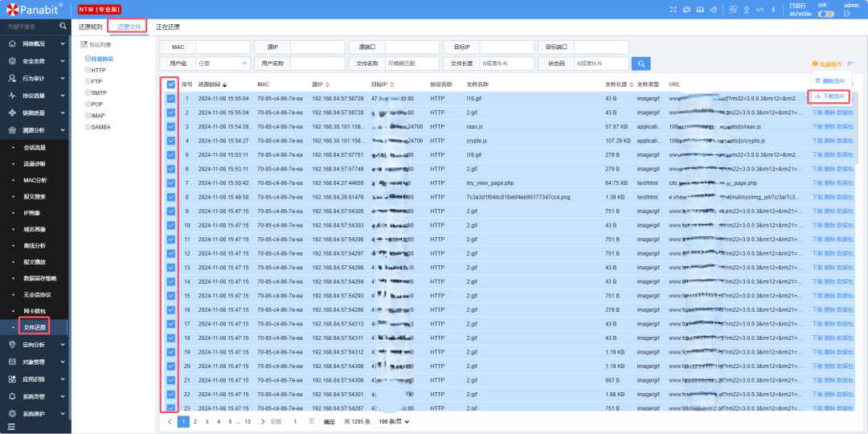Toggle the ssh switch
This screenshot has height=434, width=868.
pos(826,14)
